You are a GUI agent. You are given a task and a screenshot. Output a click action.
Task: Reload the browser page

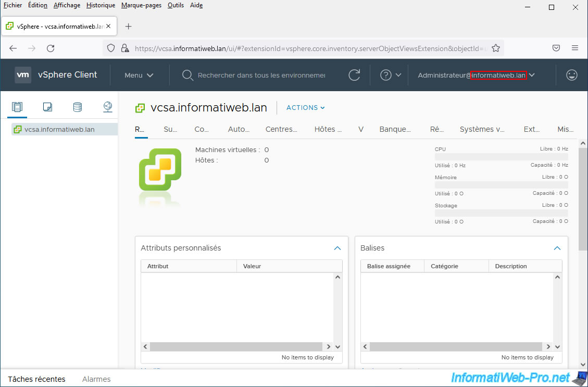pos(51,48)
